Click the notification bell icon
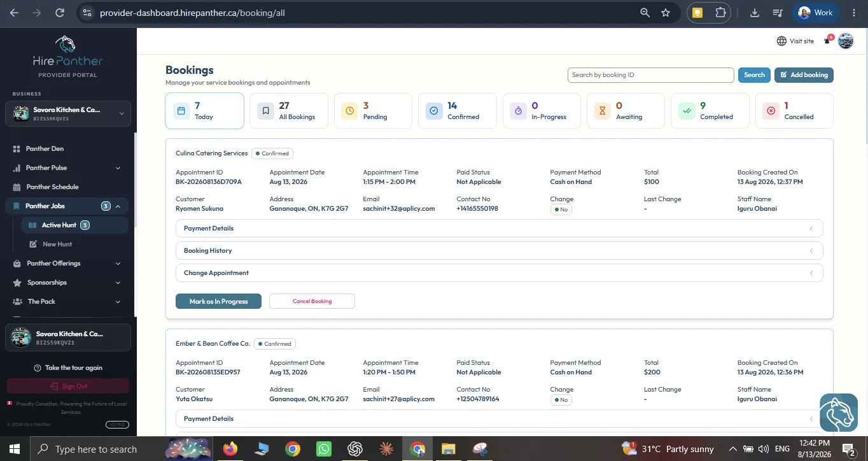Viewport: 868px width, 461px height. point(827,41)
